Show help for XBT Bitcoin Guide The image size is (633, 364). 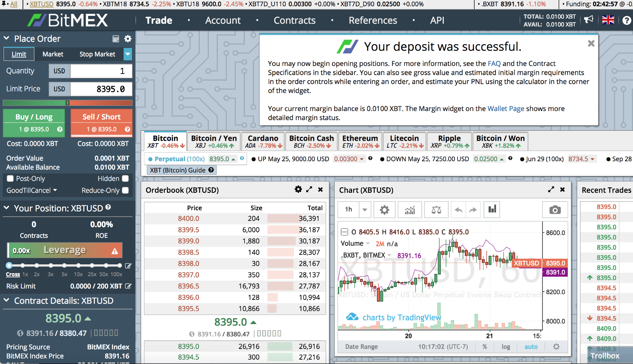pyautogui.click(x=211, y=170)
